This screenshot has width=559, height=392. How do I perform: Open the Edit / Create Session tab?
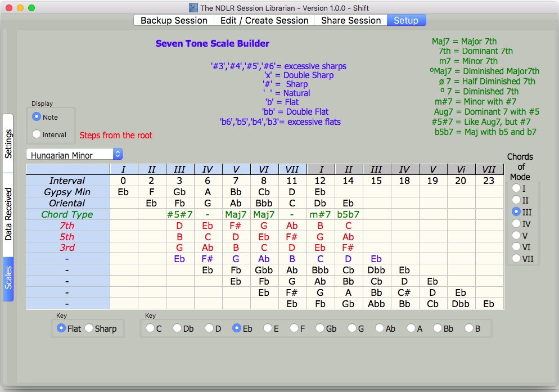(264, 20)
